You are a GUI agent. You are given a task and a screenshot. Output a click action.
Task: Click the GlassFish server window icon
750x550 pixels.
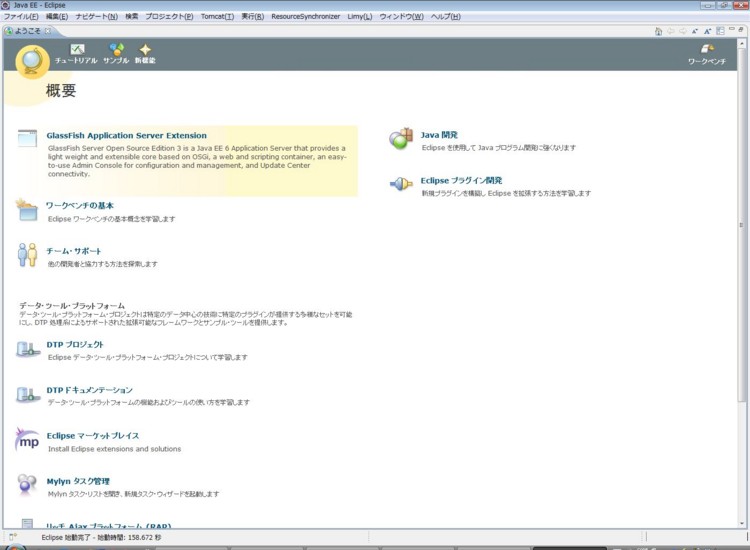coord(27,138)
